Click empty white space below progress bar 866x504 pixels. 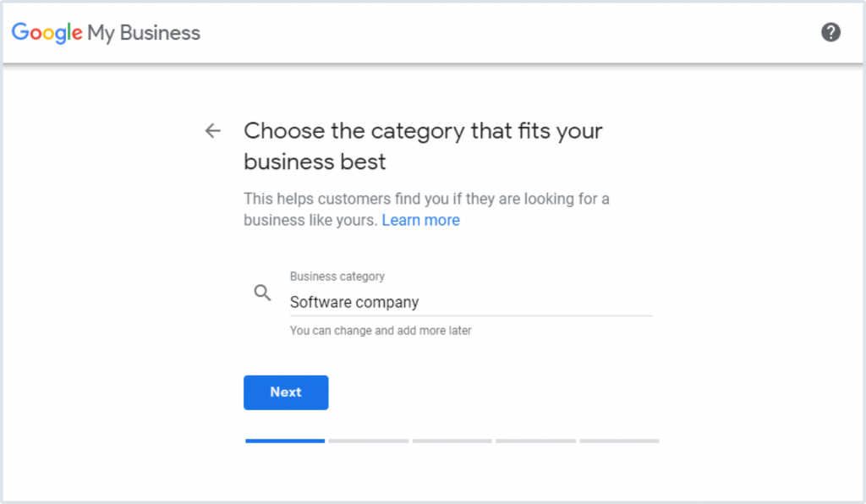(x=452, y=472)
